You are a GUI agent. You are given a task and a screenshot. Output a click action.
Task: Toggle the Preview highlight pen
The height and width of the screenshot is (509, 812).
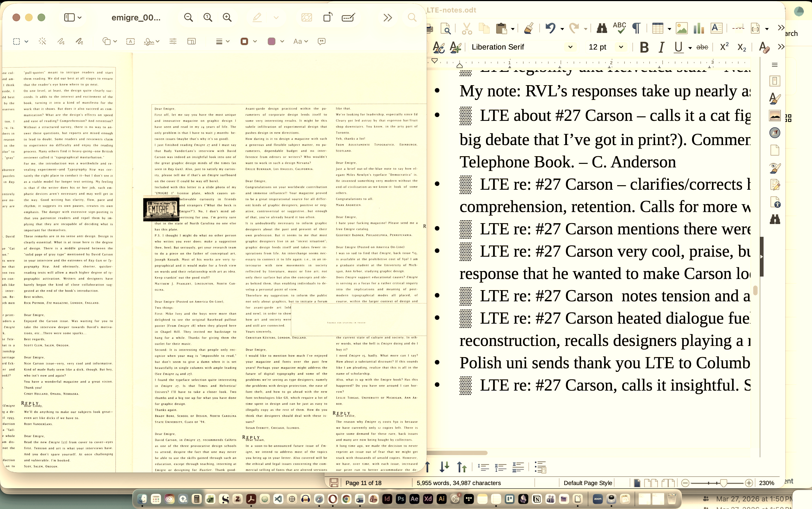257,17
